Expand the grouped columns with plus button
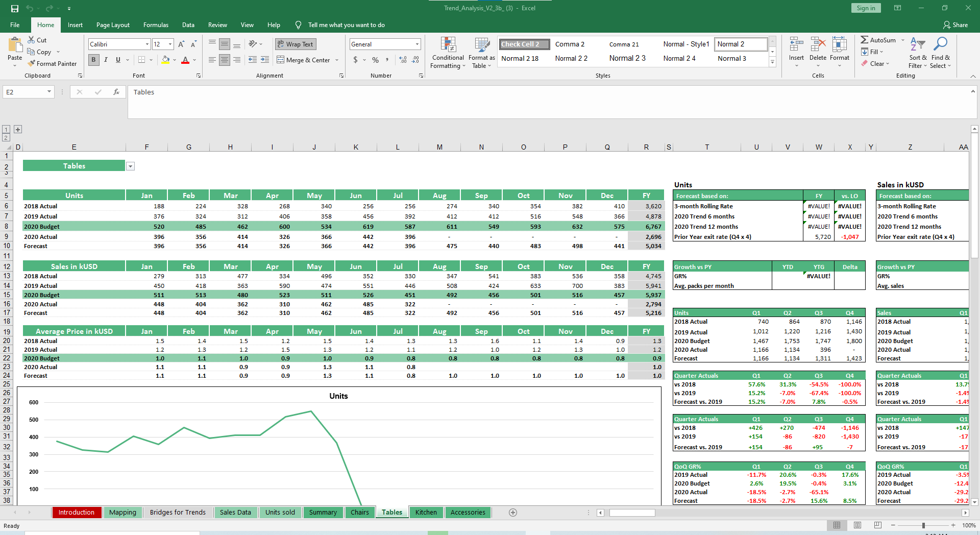The width and height of the screenshot is (980, 535). [x=18, y=130]
